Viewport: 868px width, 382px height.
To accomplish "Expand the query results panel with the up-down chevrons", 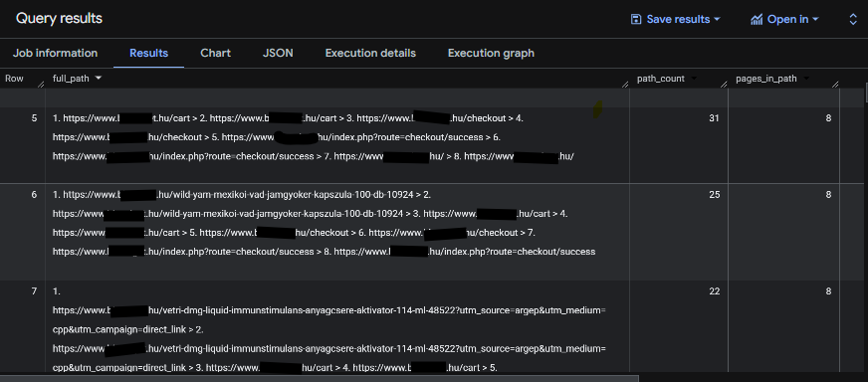I will click(853, 19).
